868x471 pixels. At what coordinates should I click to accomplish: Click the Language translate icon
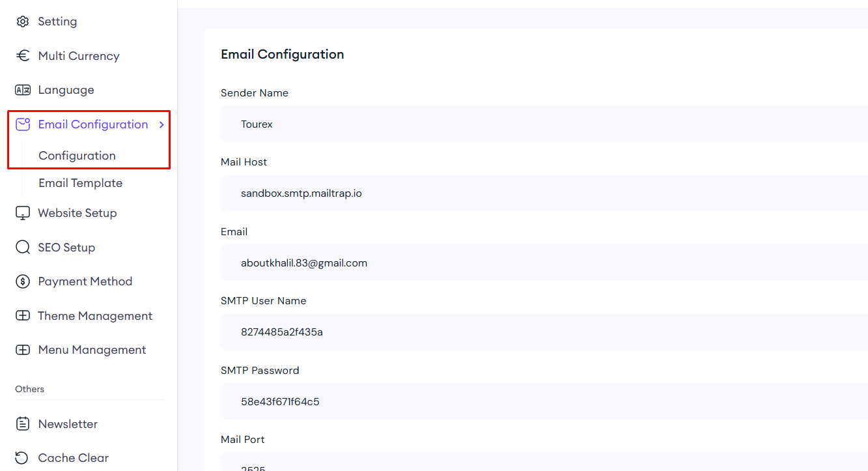click(x=23, y=90)
